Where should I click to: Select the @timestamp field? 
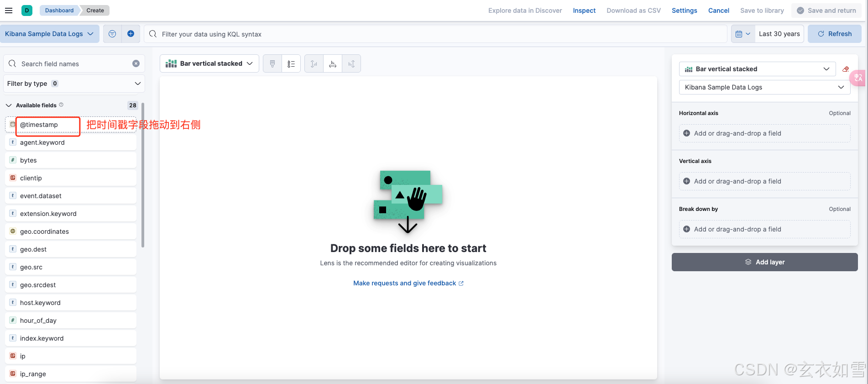pyautogui.click(x=71, y=124)
